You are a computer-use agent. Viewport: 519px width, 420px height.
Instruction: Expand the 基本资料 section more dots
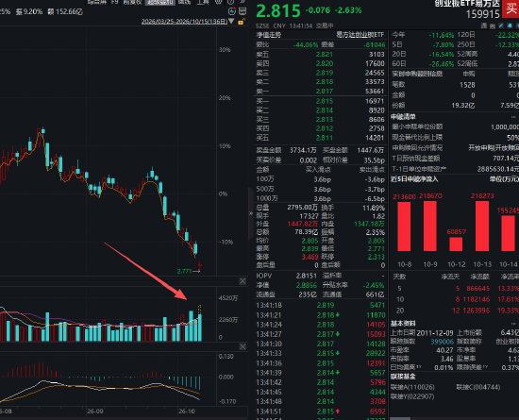(x=513, y=324)
